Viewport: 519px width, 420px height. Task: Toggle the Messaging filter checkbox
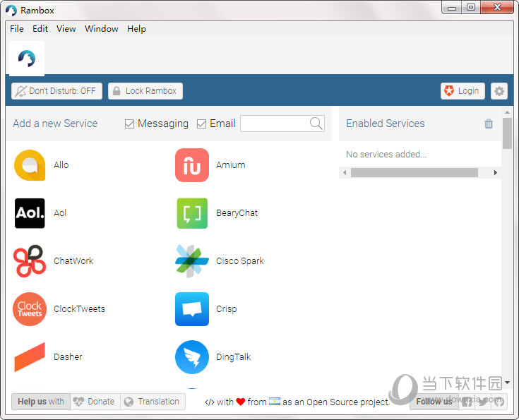coord(129,124)
